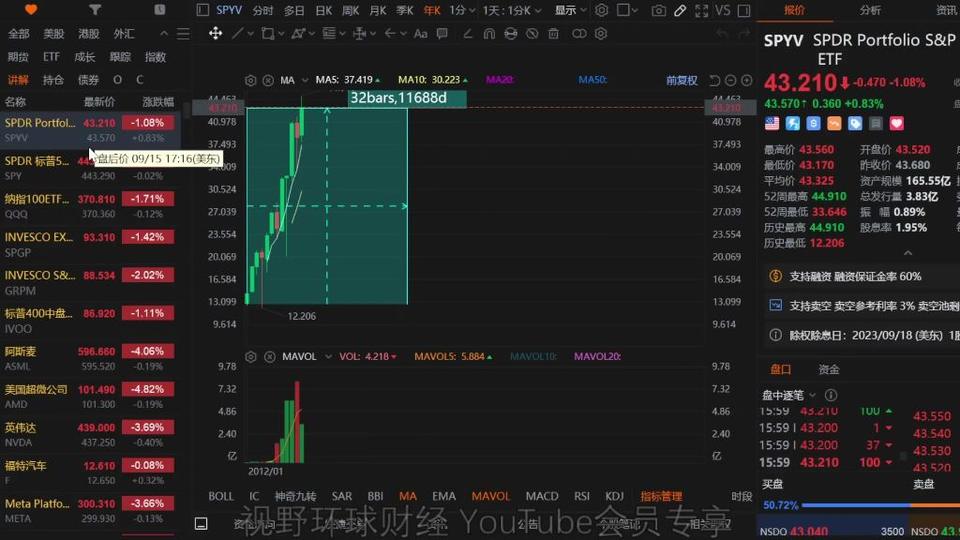Screen dimensions: 960x540
Task: Enable the RSI indicator
Action: (x=582, y=496)
